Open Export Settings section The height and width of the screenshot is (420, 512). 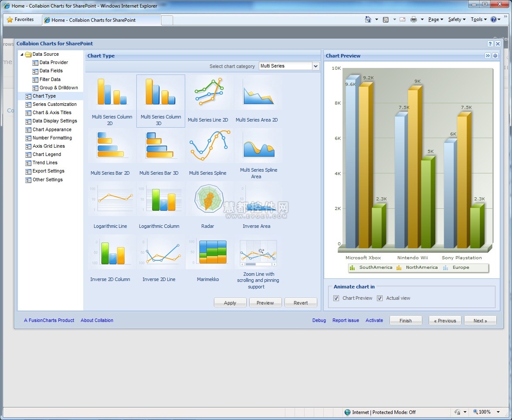45,171
